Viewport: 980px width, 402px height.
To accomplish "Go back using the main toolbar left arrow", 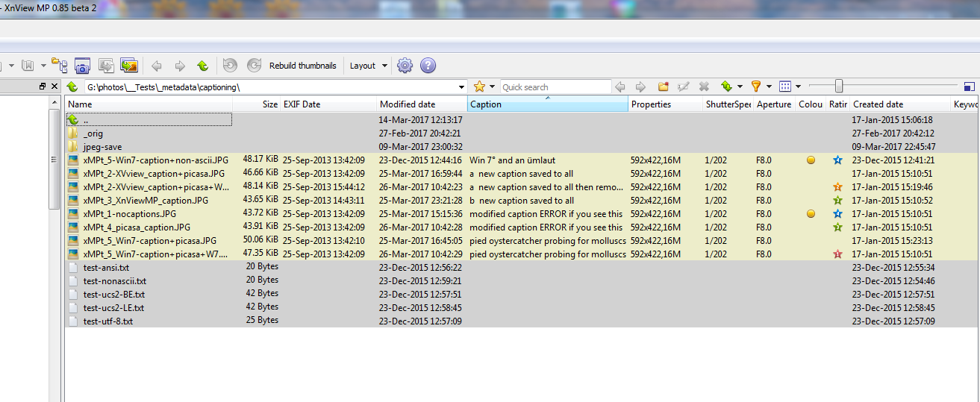I will pos(157,66).
